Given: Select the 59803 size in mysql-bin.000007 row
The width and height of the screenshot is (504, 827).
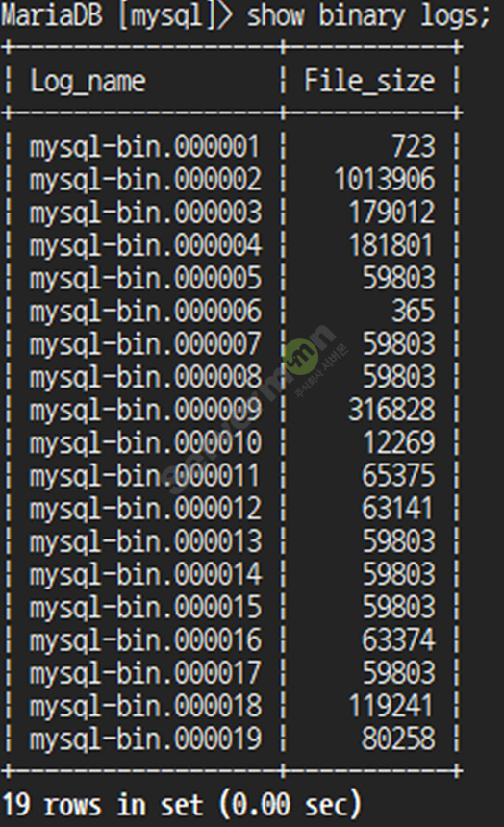Looking at the screenshot, I should (x=399, y=344).
